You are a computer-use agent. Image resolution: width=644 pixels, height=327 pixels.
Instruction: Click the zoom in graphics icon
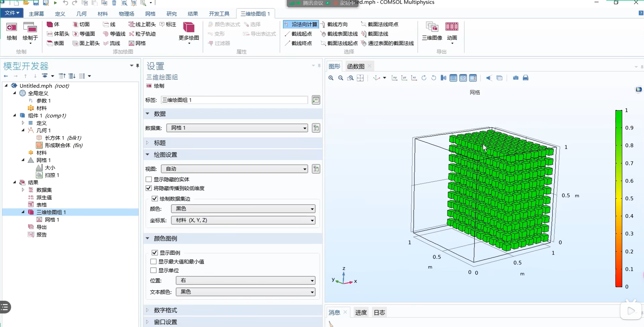pos(331,78)
